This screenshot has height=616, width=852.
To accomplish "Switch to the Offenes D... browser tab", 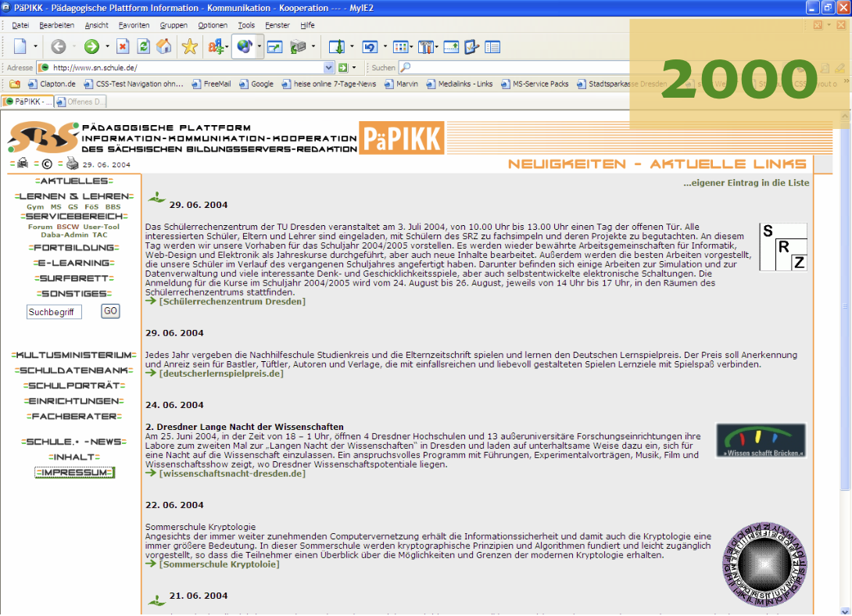I will pyautogui.click(x=80, y=102).
